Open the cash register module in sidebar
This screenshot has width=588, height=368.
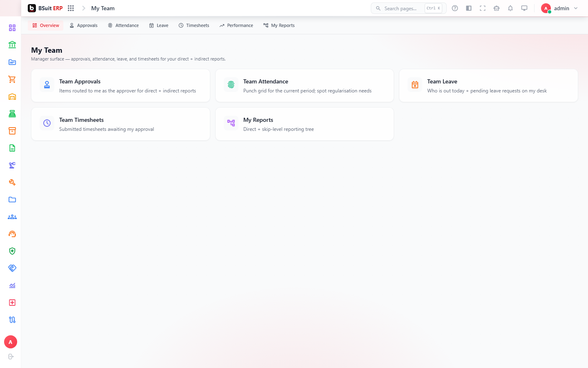click(x=12, y=114)
